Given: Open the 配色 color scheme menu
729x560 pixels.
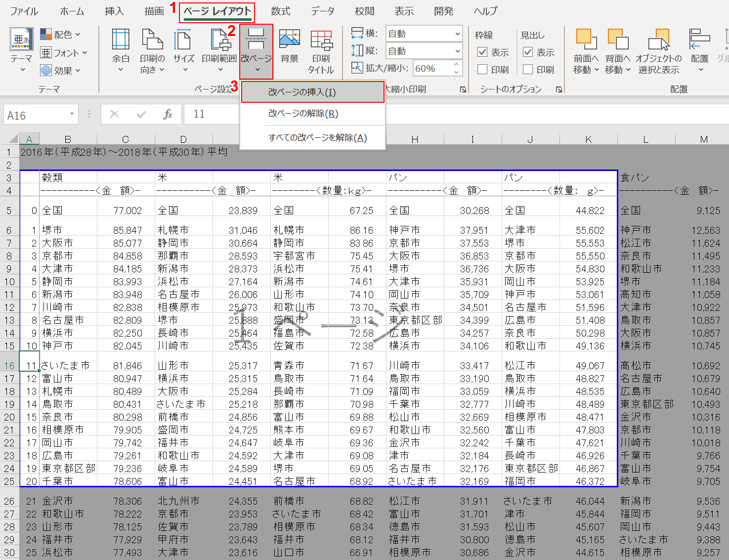Looking at the screenshot, I should 60,35.
